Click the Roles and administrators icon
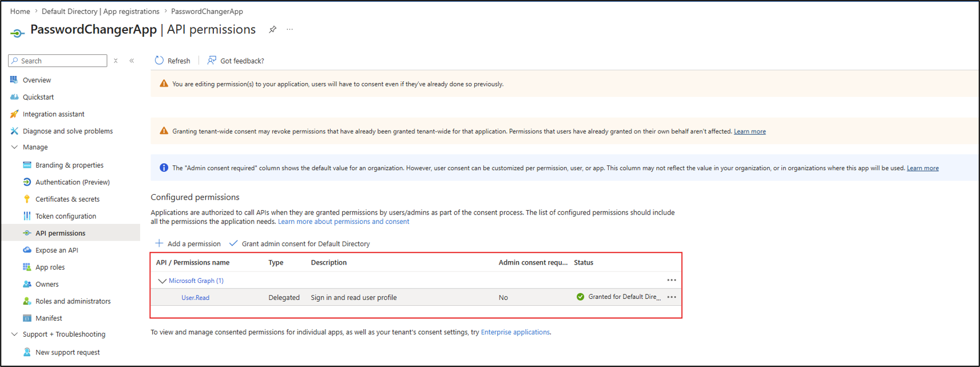 pos(27,301)
